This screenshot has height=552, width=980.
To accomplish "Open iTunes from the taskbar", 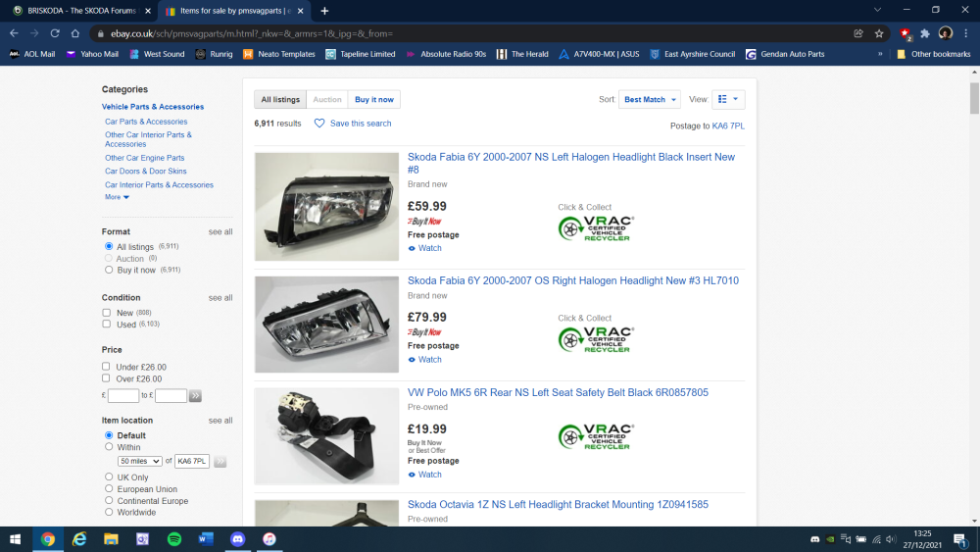I will (x=269, y=539).
